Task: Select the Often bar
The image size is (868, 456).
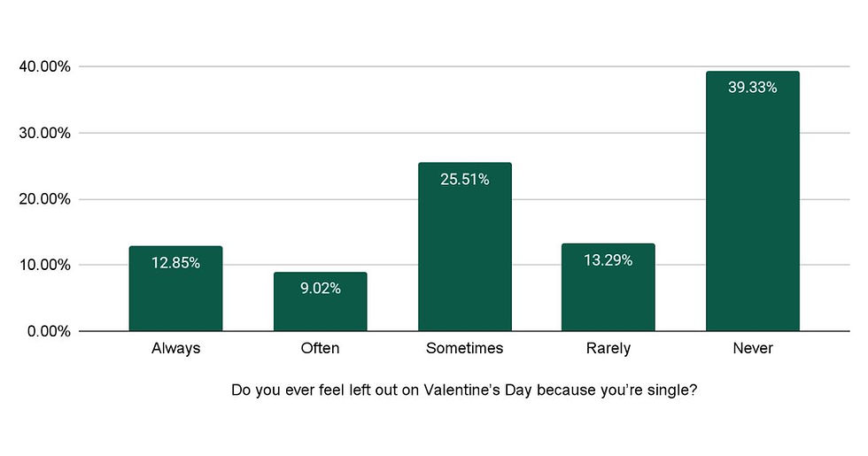Action: click(320, 301)
